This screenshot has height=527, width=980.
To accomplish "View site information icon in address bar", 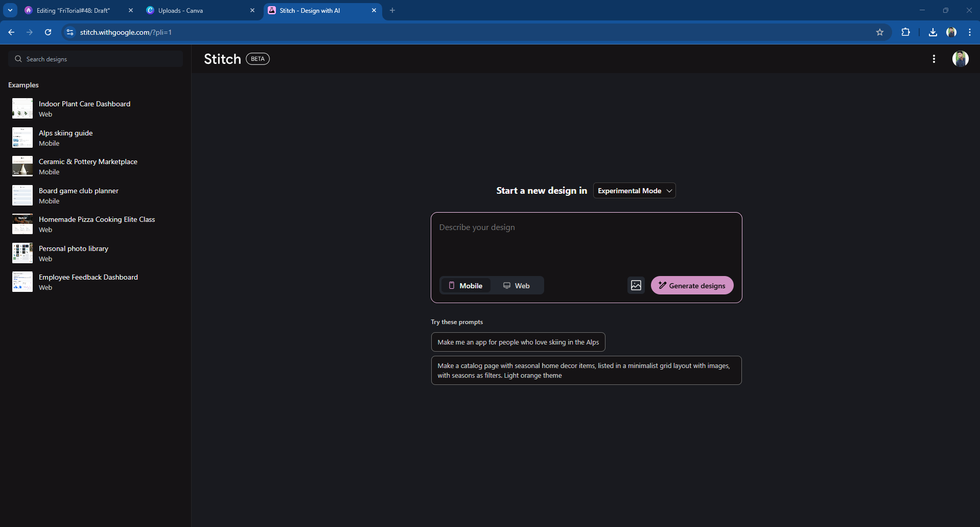I will 70,32.
